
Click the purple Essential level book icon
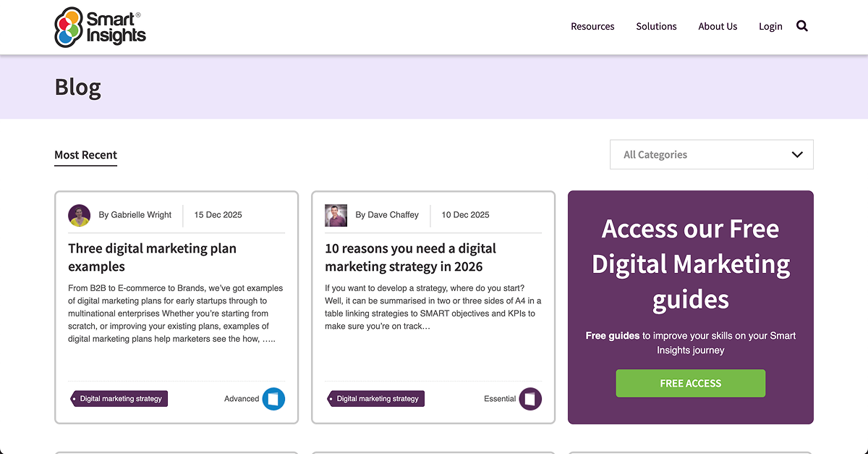coord(530,399)
